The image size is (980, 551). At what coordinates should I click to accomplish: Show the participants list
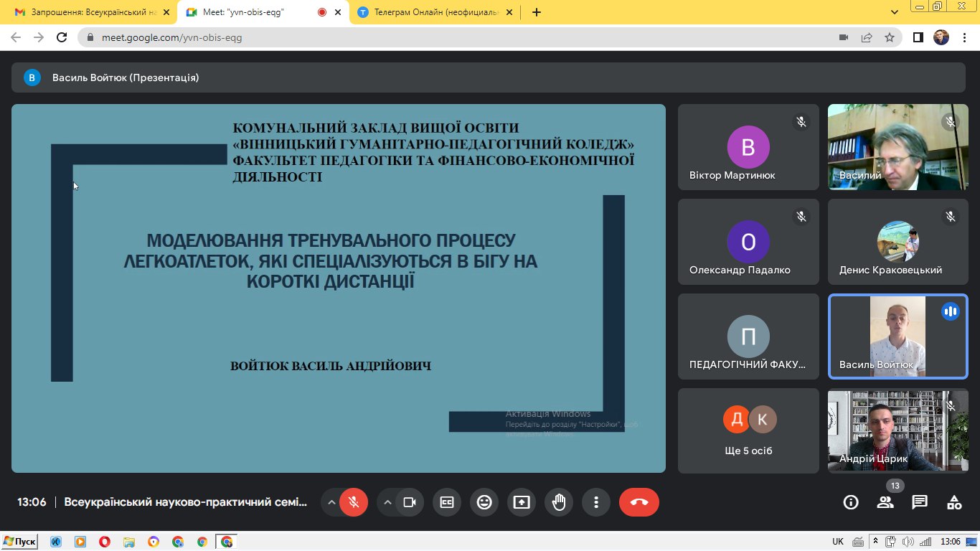(x=885, y=502)
